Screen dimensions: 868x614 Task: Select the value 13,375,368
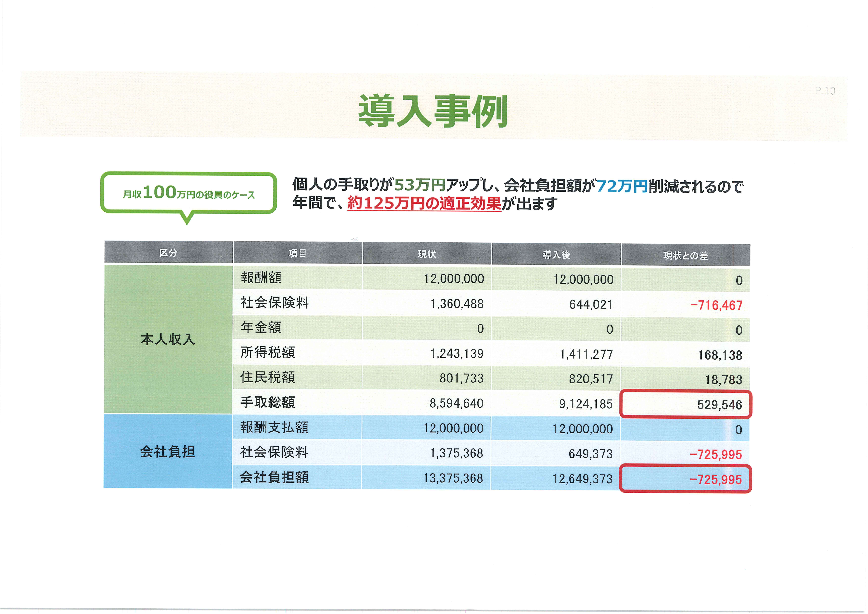point(453,478)
